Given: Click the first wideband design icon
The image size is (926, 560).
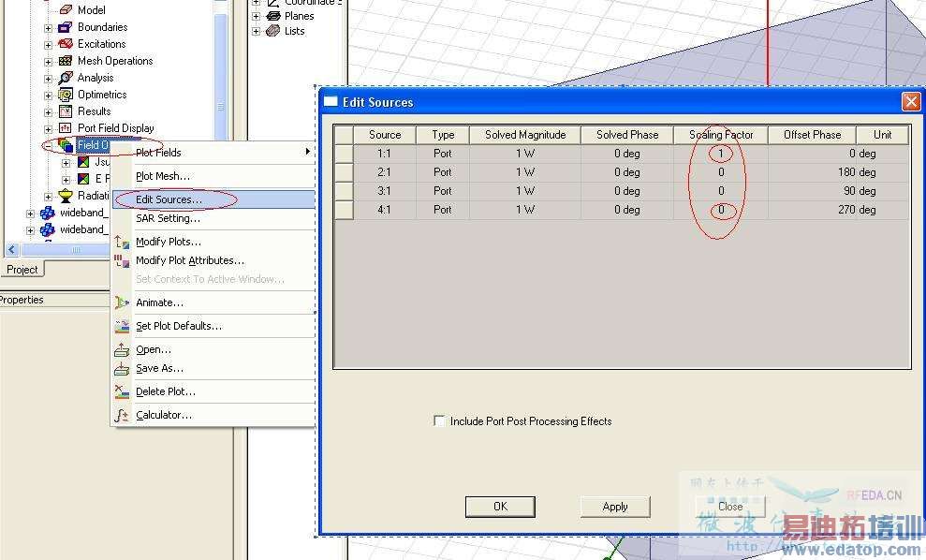Looking at the screenshot, I should pyautogui.click(x=48, y=213).
